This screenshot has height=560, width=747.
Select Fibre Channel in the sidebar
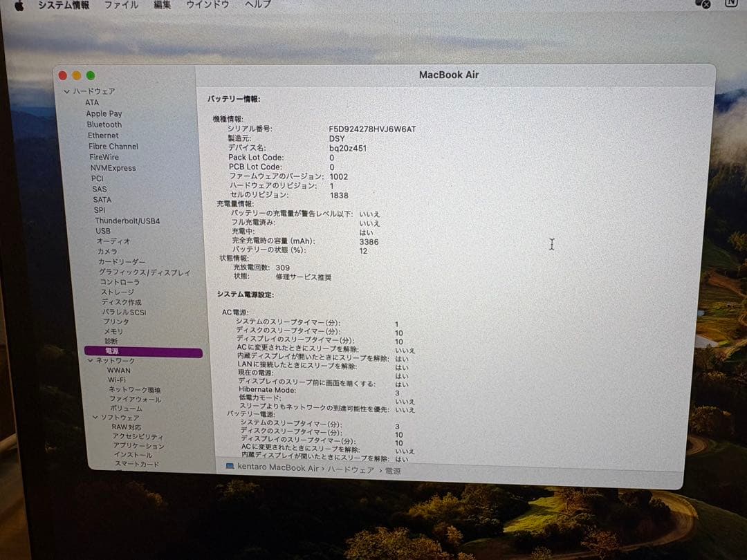pyautogui.click(x=113, y=147)
